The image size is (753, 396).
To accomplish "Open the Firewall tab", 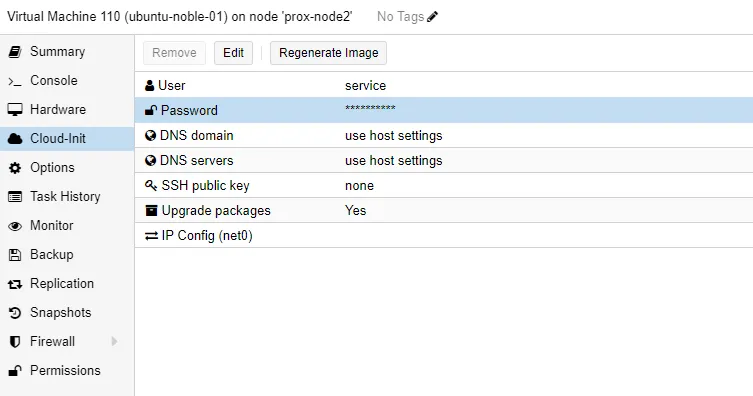I will click(67, 341).
